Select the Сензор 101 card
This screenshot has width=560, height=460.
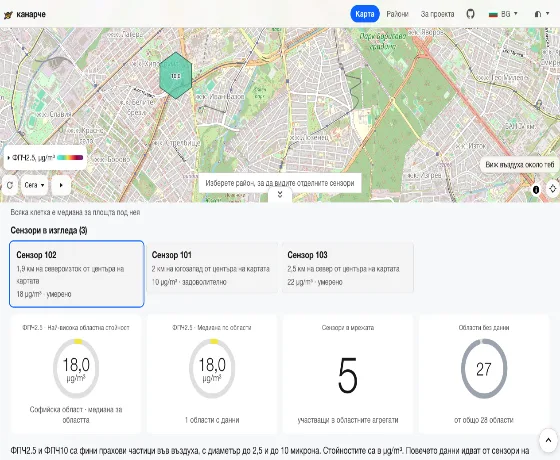tap(212, 268)
